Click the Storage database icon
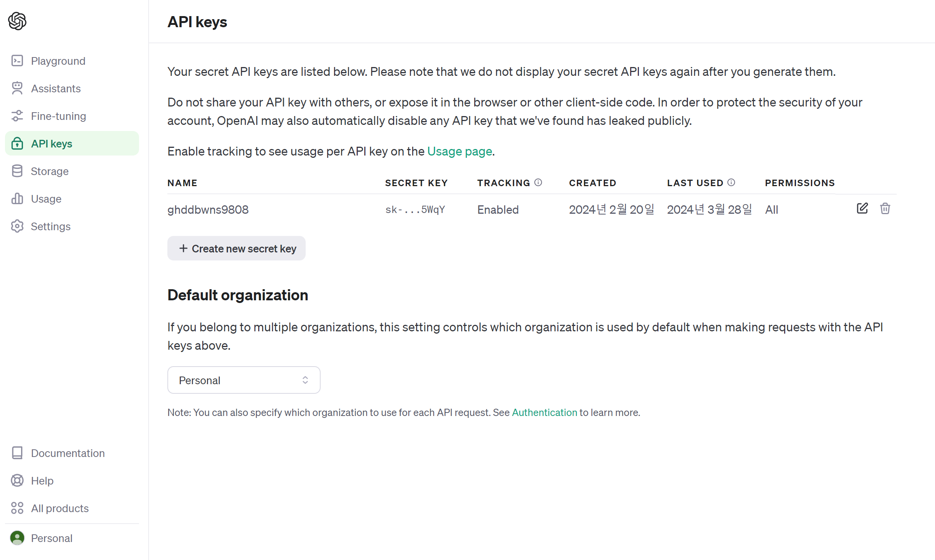Image resolution: width=935 pixels, height=560 pixels. (17, 171)
